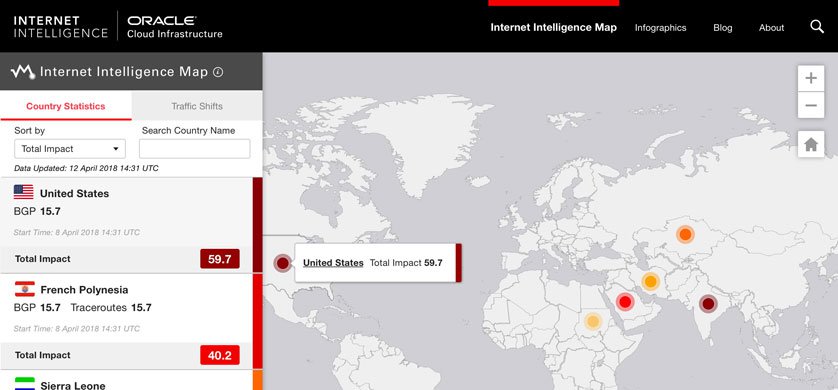The height and width of the screenshot is (390, 838).
Task: Switch to the Traffic Shifts tab
Action: [x=197, y=106]
